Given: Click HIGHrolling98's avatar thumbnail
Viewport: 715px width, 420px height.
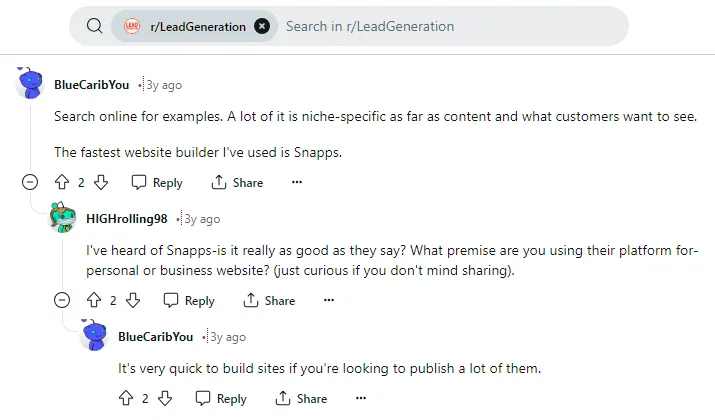Looking at the screenshot, I should (62, 217).
